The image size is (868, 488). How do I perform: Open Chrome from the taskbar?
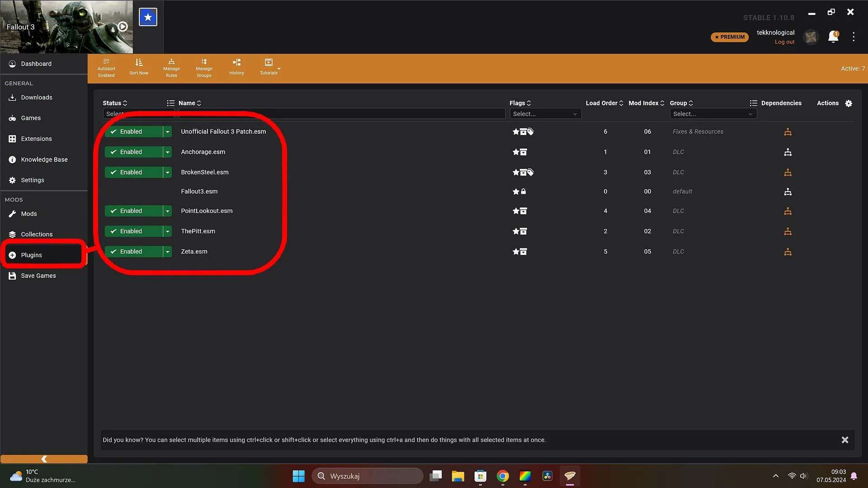(x=503, y=476)
